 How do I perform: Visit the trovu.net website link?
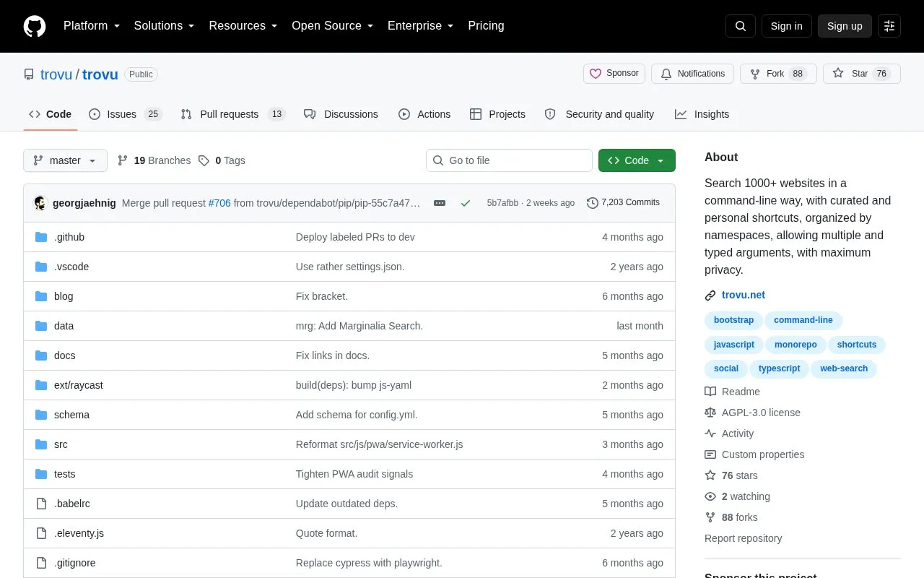744,295
